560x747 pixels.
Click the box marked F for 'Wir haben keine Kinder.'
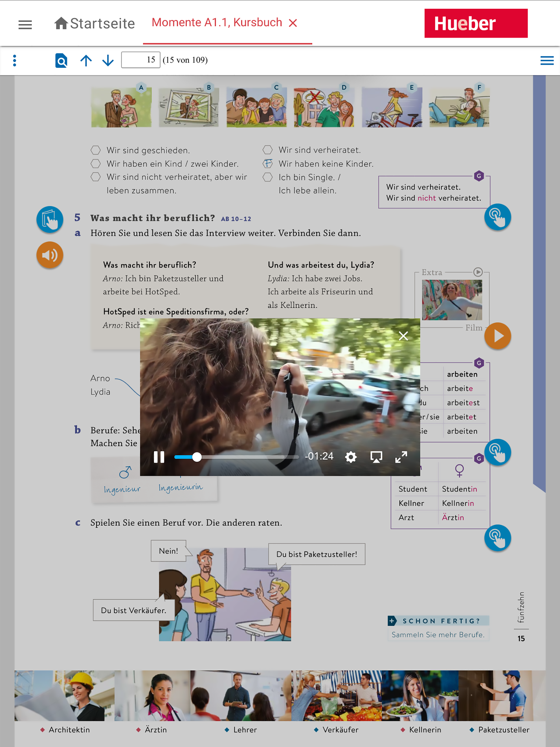267,164
